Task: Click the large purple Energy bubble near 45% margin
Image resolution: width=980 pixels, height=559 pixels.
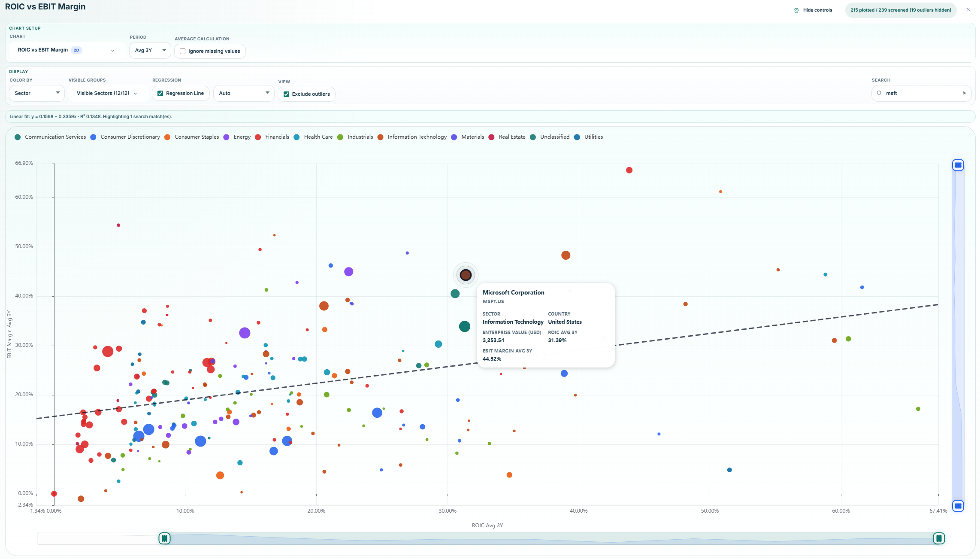Action: 348,272
